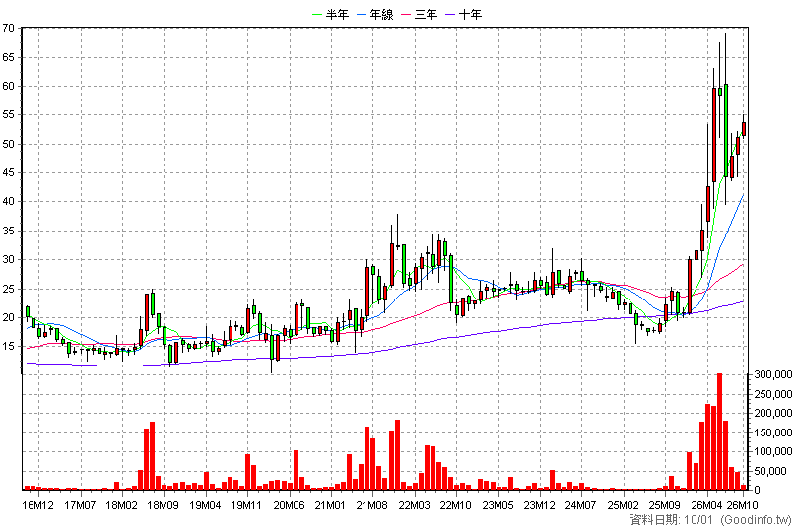Click the 年線 legend label

pyautogui.click(x=382, y=14)
